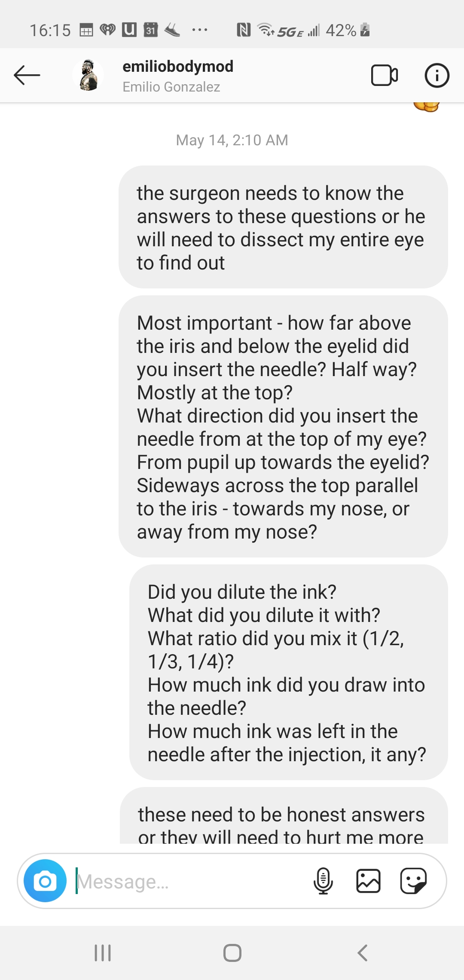Open camera from the message bar

45,881
